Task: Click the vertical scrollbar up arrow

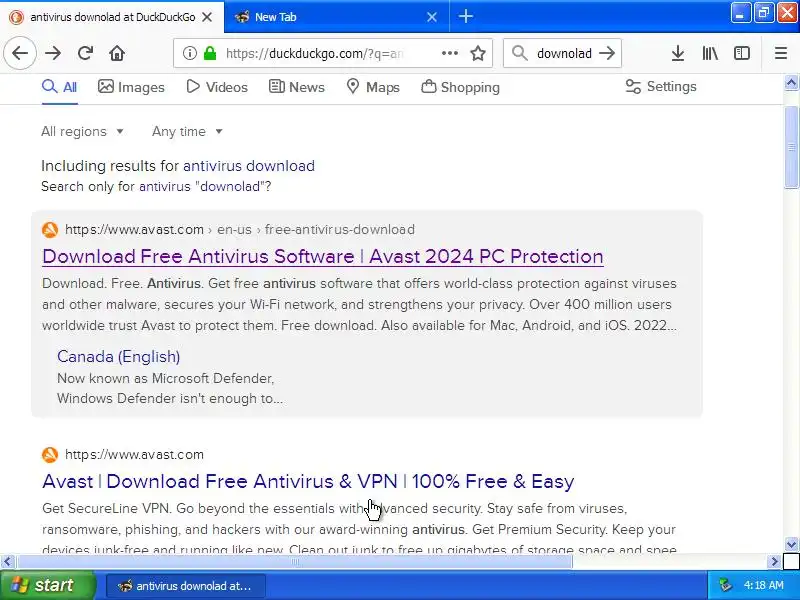Action: (x=791, y=82)
